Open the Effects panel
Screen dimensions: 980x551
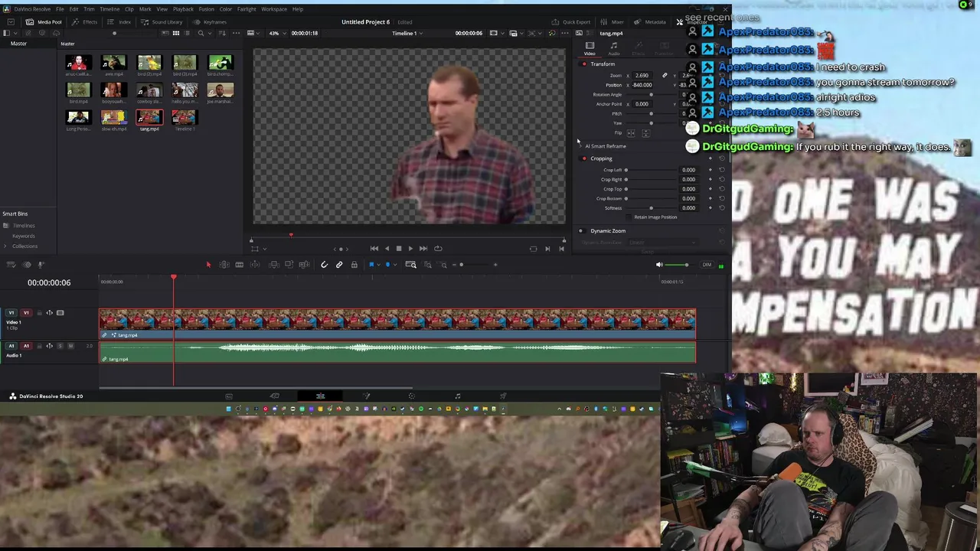click(84, 22)
